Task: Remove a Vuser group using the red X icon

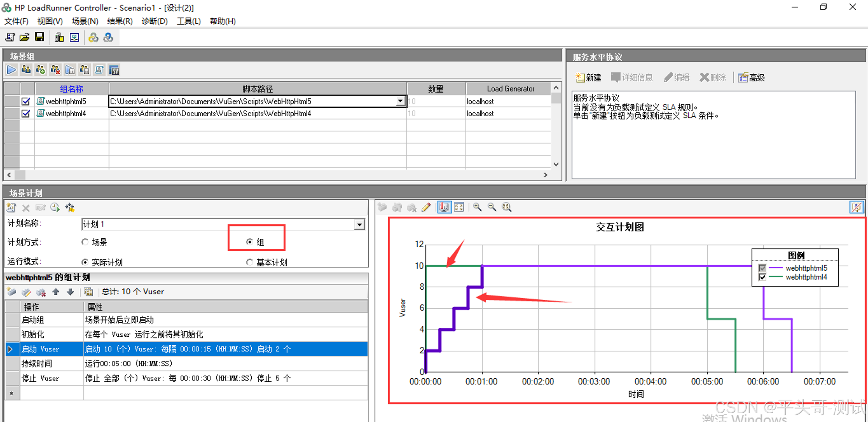Action: 55,70
